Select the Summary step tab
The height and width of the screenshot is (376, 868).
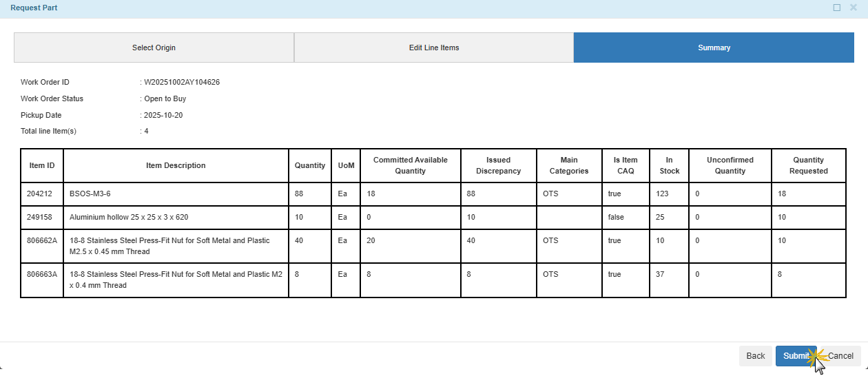tap(714, 48)
